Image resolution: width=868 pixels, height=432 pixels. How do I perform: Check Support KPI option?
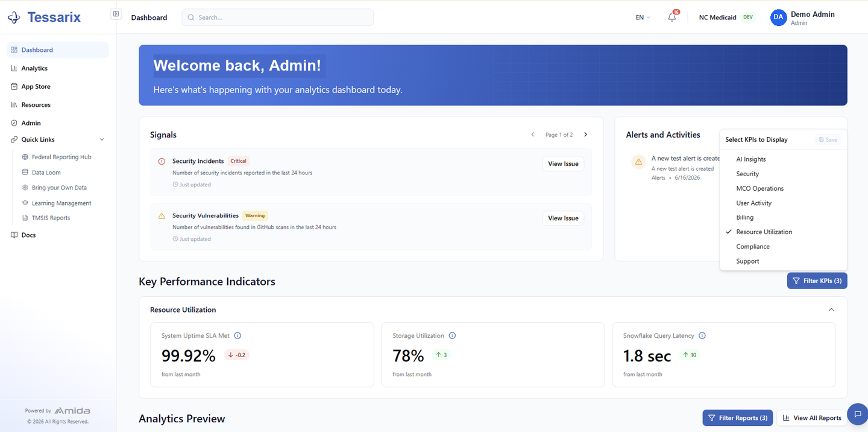pos(783,261)
